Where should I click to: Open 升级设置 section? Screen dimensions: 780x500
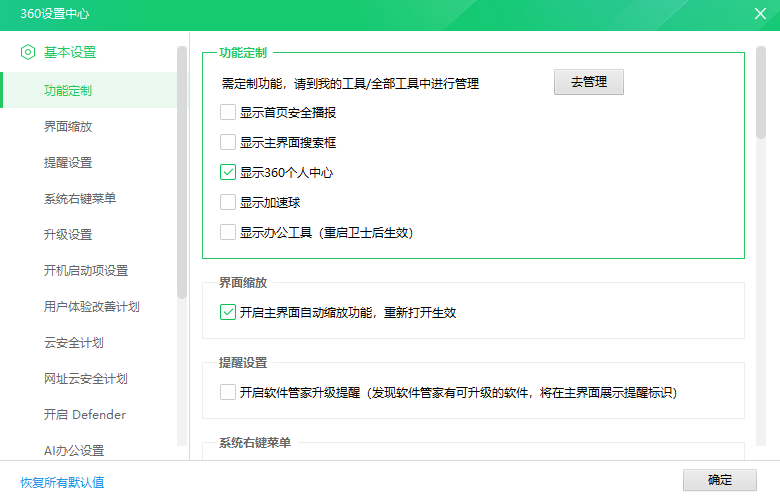pos(68,234)
